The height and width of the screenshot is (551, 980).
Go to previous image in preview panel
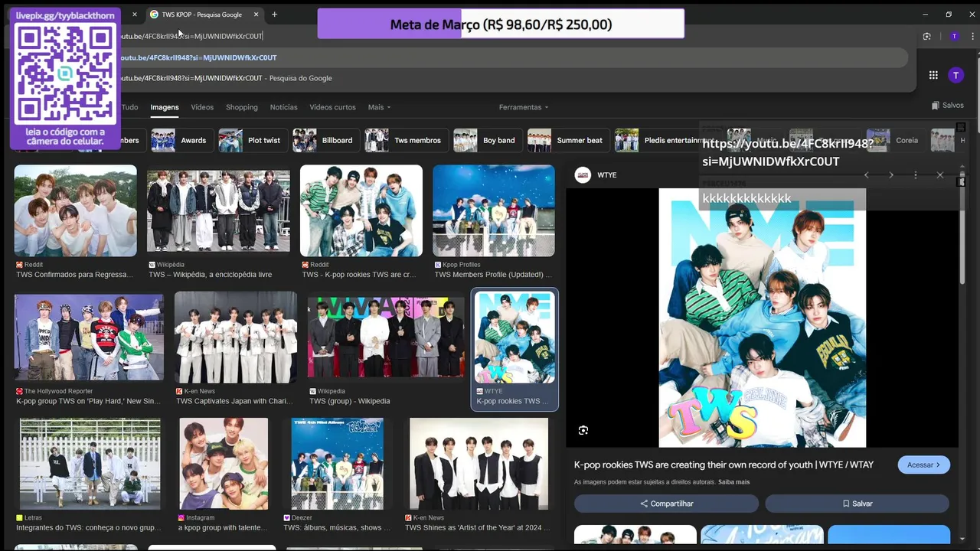pyautogui.click(x=867, y=175)
